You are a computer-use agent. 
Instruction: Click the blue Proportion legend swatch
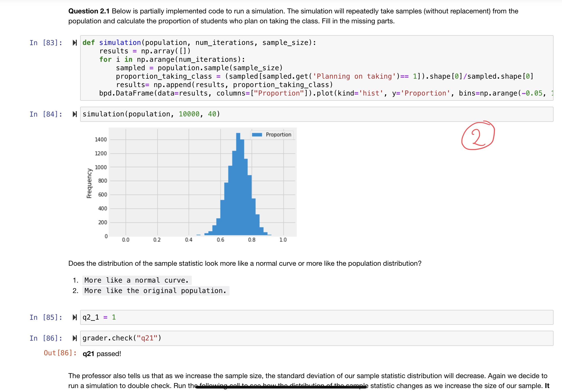click(257, 135)
